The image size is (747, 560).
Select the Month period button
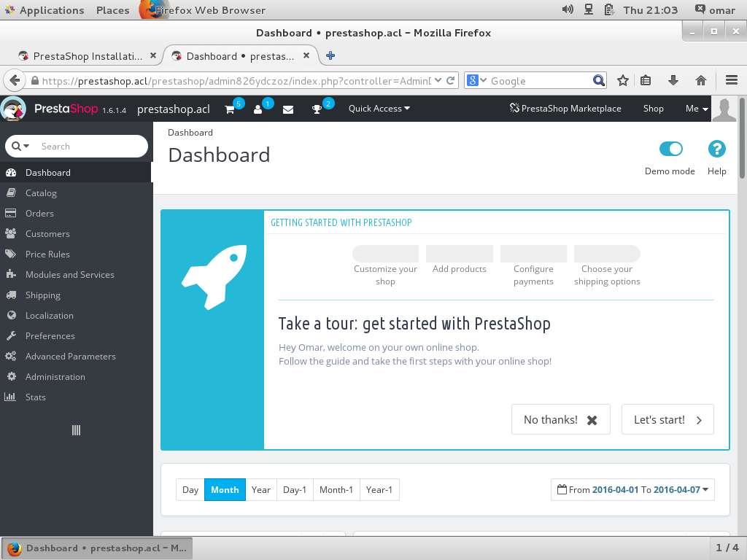225,489
